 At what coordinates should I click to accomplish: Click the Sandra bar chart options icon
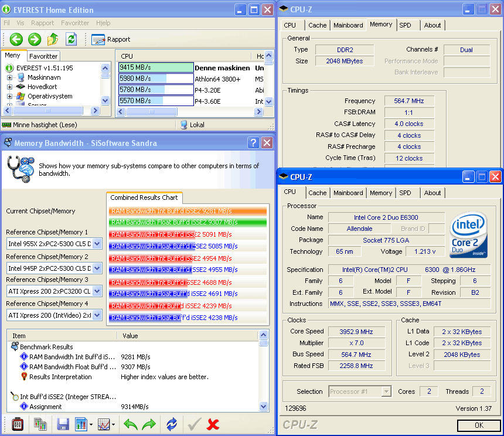click(x=81, y=424)
